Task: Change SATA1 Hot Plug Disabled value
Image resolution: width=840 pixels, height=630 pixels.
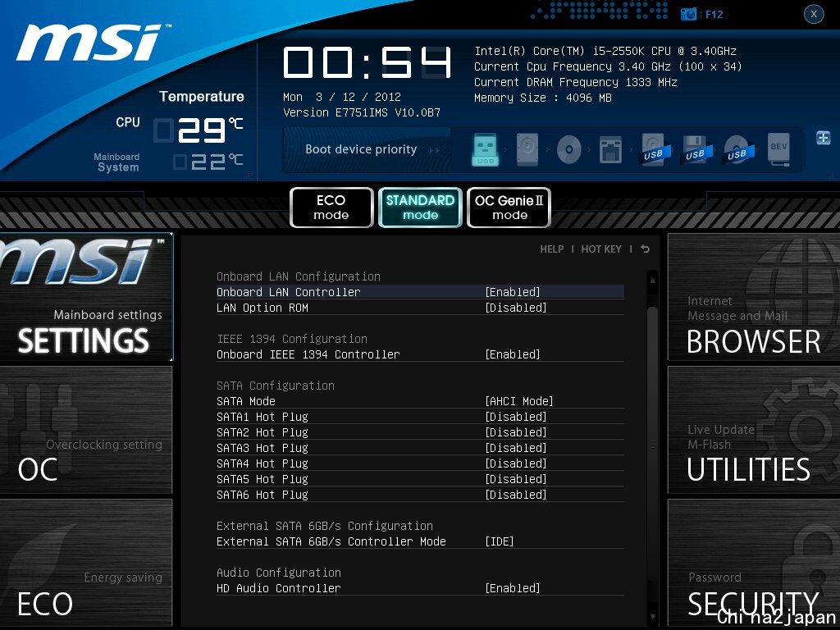Action: tap(516, 416)
